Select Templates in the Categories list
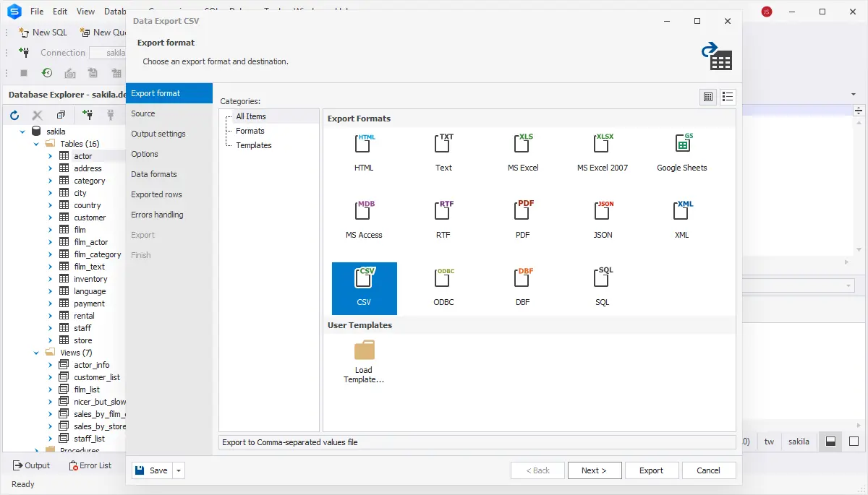The height and width of the screenshot is (495, 868). [x=253, y=145]
